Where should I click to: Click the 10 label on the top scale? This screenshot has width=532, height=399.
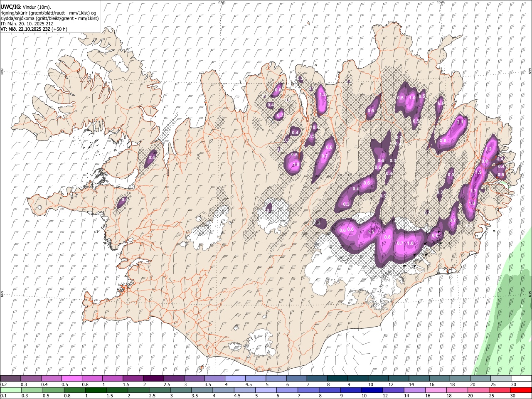tap(370, 384)
